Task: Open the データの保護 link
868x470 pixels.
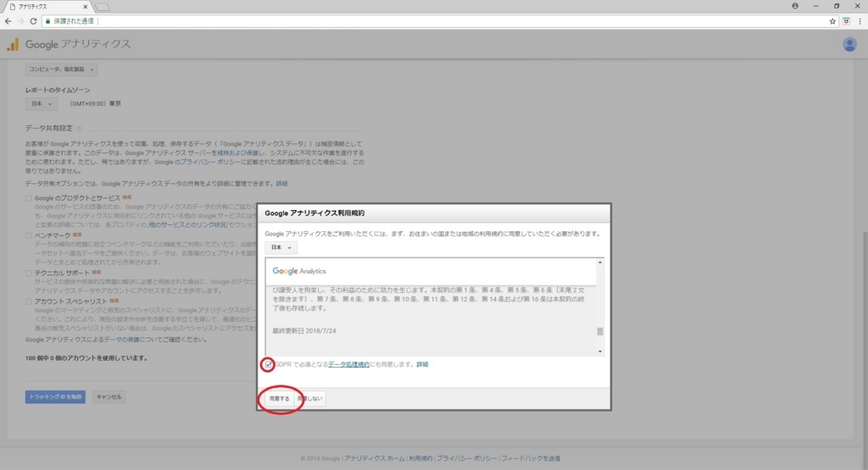Action: point(122,340)
